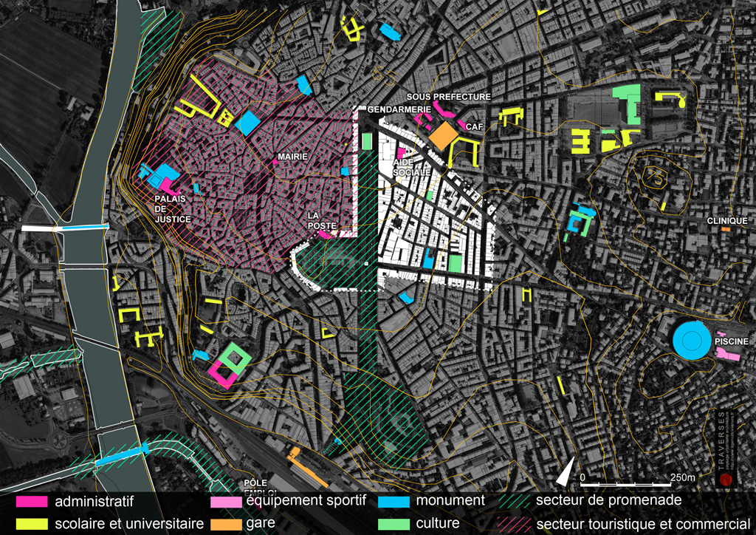Select the light pink équipement sportif swatch
The image size is (756, 535).
coord(226,502)
